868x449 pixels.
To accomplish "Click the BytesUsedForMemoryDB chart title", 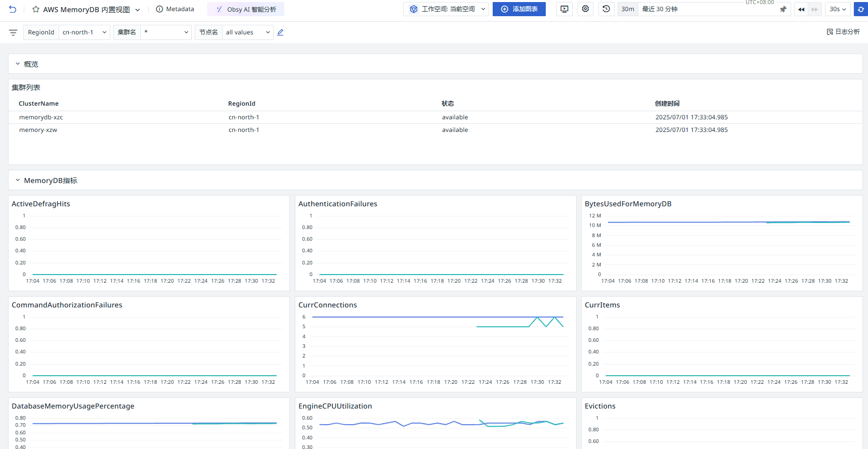I will [x=628, y=204].
